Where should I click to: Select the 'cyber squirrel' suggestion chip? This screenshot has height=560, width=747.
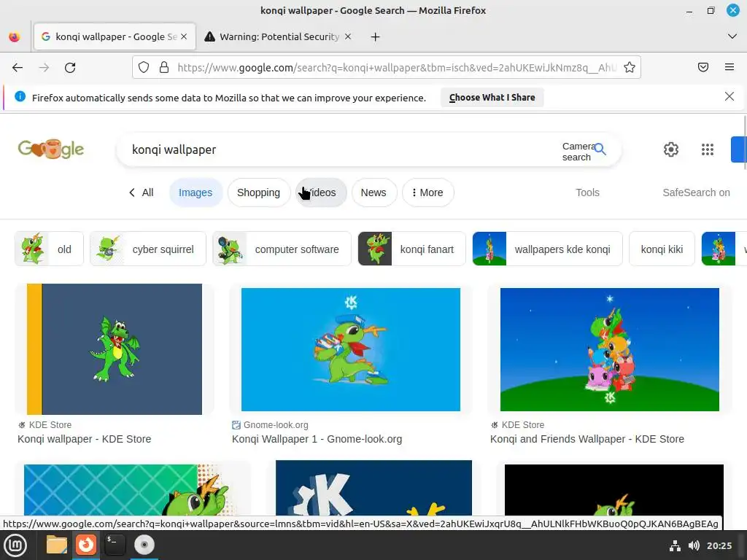[147, 249]
